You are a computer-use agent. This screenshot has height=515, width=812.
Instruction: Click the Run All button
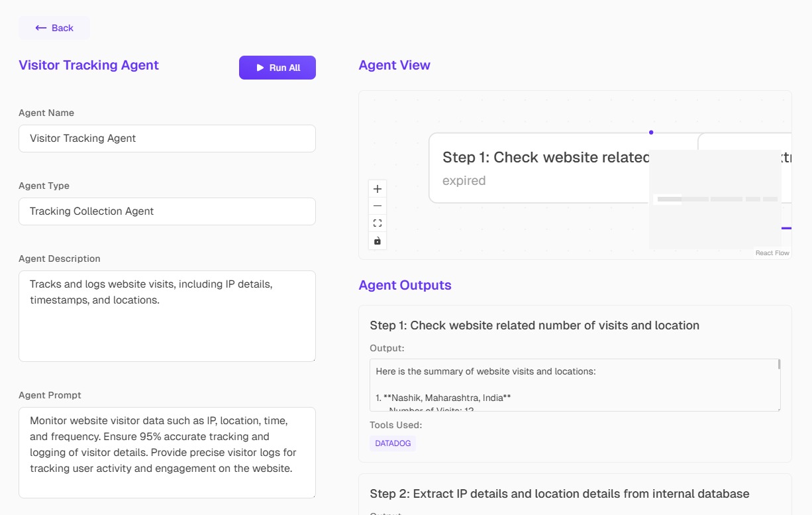coord(278,68)
